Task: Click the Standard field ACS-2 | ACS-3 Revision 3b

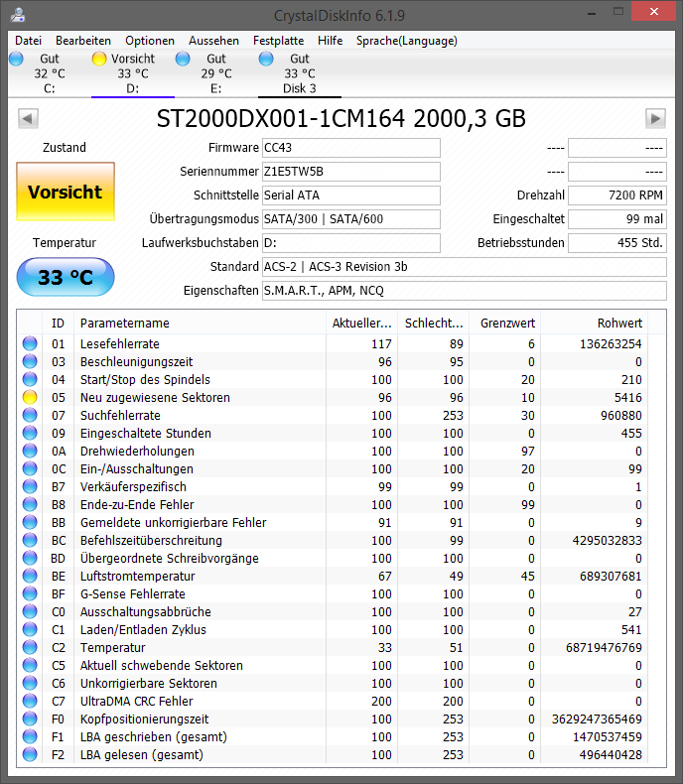Action: (x=464, y=267)
